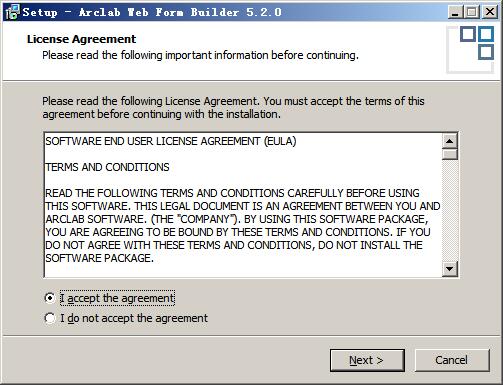Click the blank area at bottom of license box
The image size is (503, 385).
(243, 271)
